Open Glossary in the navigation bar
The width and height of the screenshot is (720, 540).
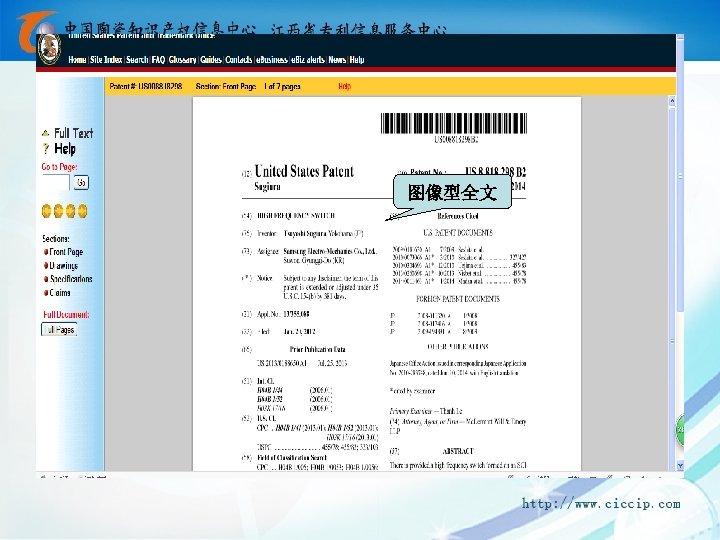point(182,60)
